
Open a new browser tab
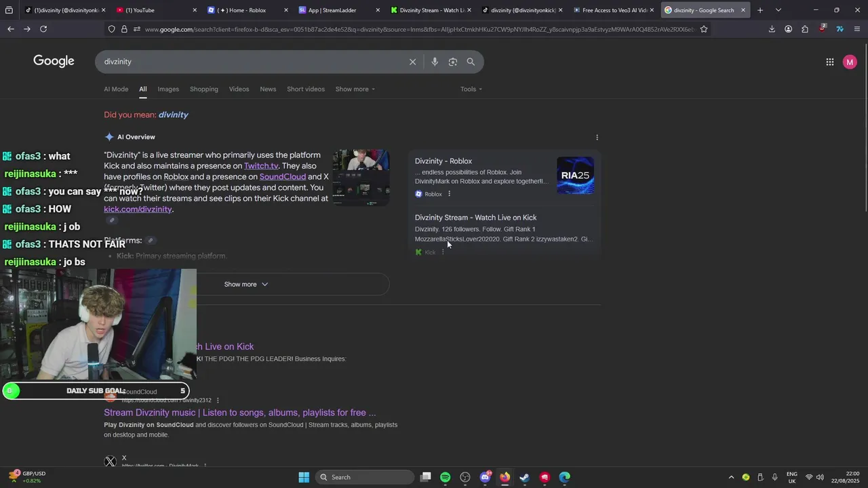[x=760, y=10]
